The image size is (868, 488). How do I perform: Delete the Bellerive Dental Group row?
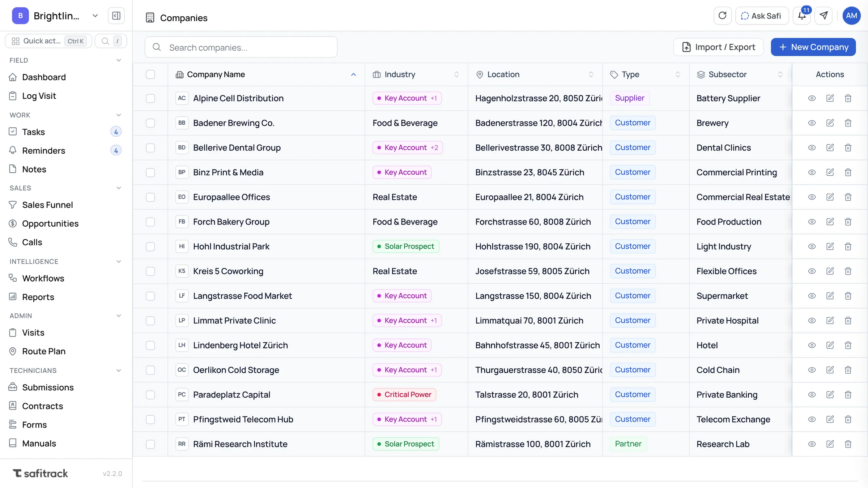pos(848,147)
